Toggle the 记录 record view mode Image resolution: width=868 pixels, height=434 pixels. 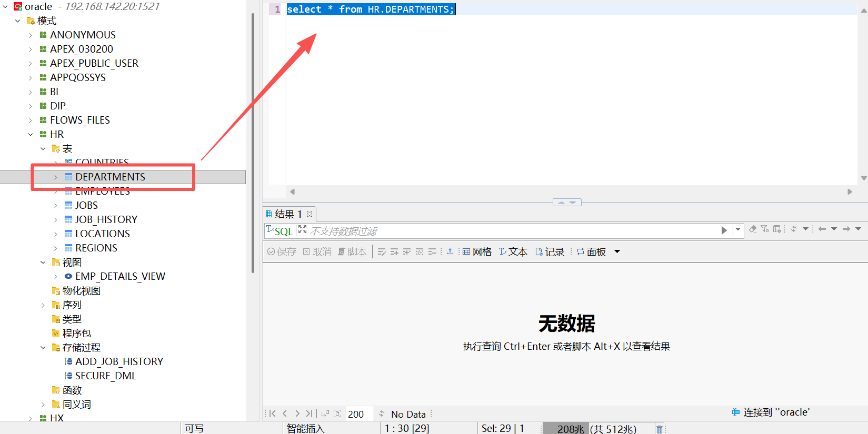point(550,252)
